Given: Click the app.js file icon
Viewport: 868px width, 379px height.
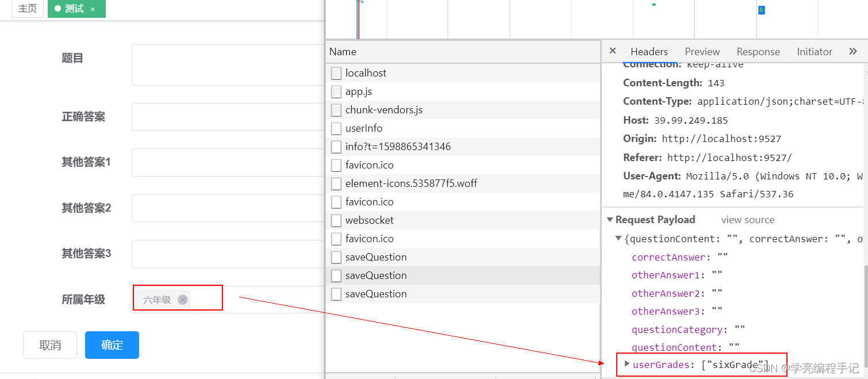Looking at the screenshot, I should 336,91.
